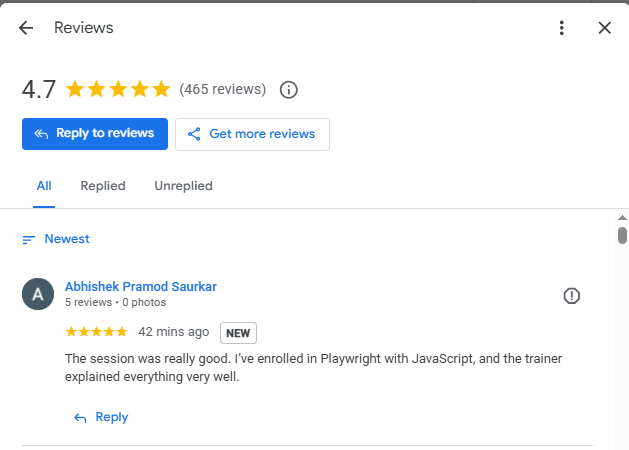Click Reply under Abhishek's review
Image resolution: width=629 pixels, height=450 pixels.
(101, 417)
